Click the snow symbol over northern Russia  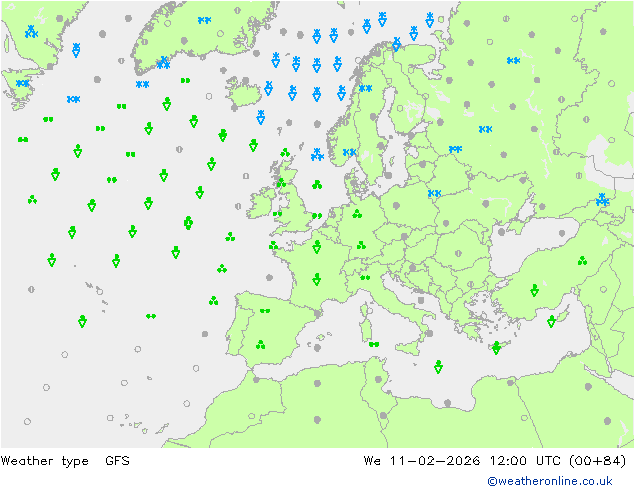(x=514, y=61)
